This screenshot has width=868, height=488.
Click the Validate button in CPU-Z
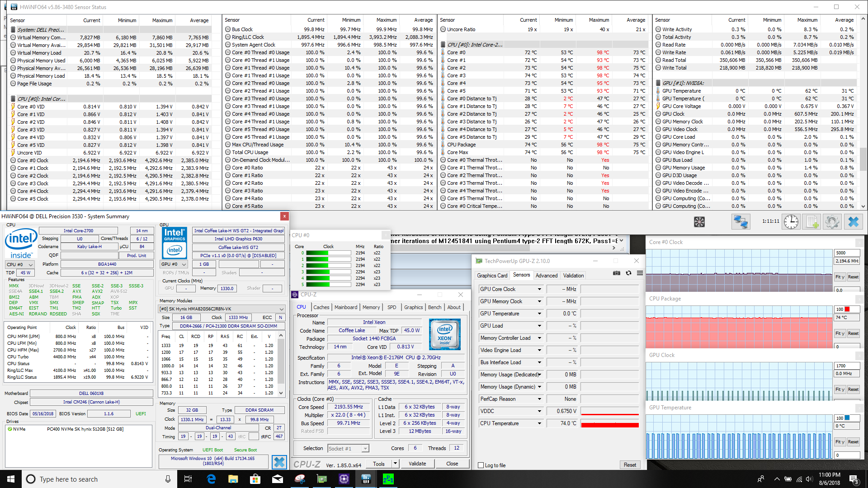coord(417,464)
